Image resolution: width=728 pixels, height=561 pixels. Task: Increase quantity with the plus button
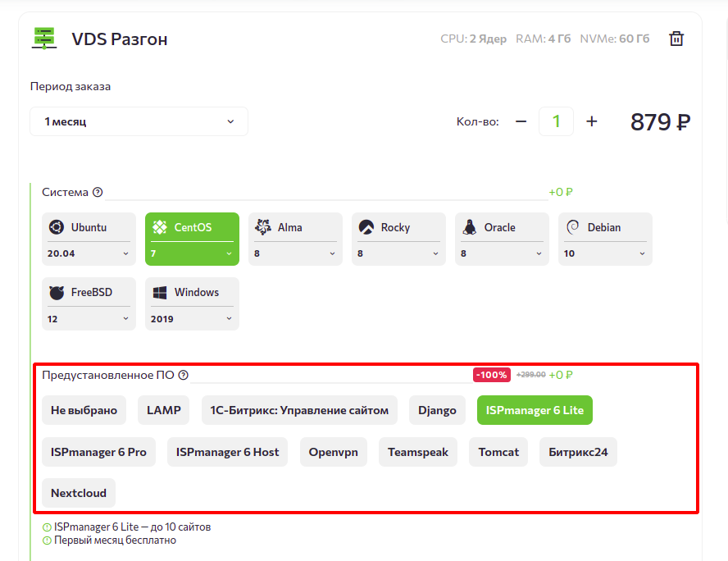coord(592,121)
